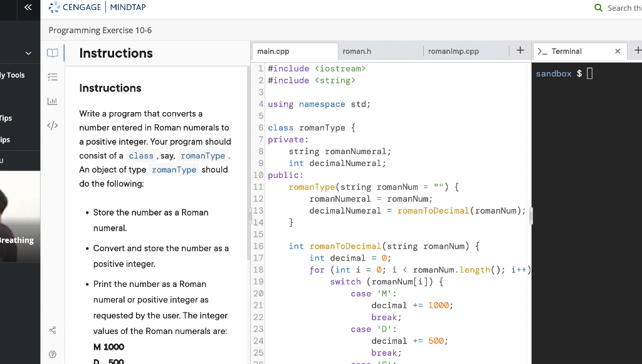Add a new terminal with the plus button

[638, 50]
